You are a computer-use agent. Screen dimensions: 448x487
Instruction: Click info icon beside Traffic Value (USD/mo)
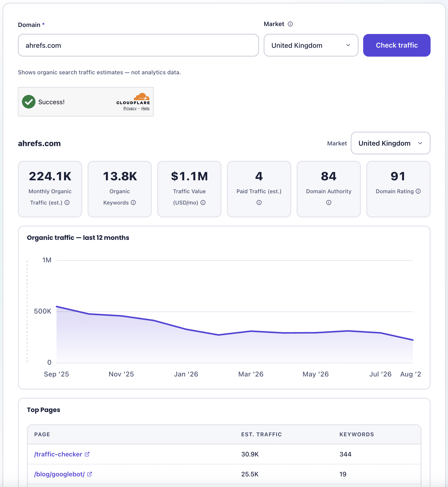(x=203, y=202)
